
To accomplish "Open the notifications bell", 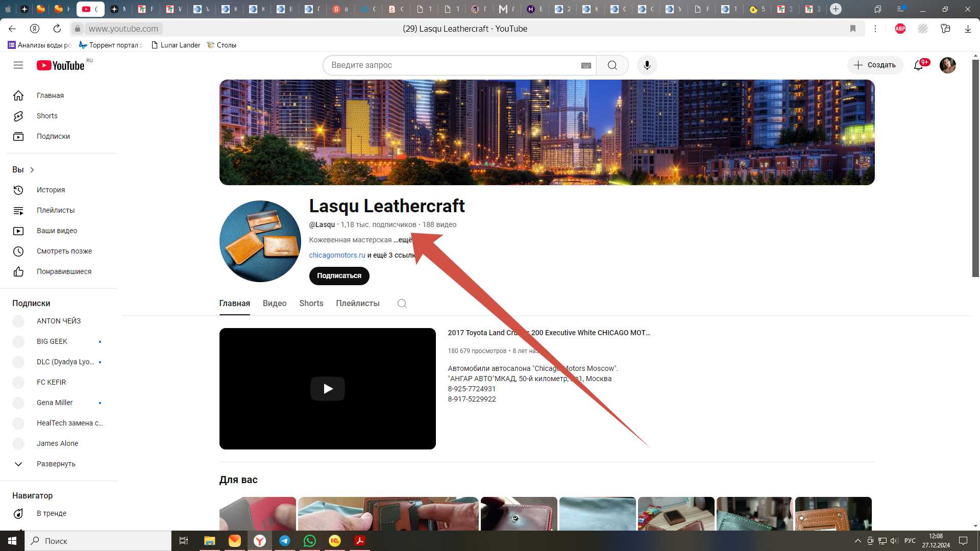I will (918, 65).
